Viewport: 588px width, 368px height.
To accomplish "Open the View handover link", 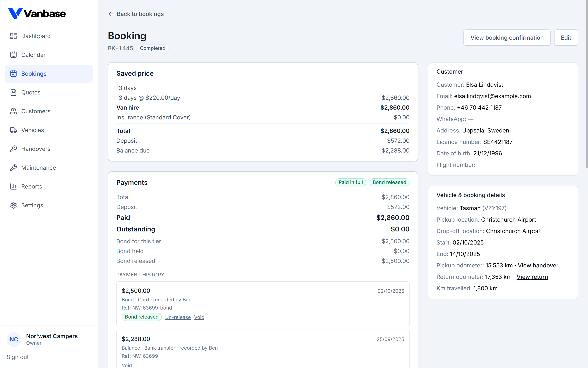I will pyautogui.click(x=538, y=265).
